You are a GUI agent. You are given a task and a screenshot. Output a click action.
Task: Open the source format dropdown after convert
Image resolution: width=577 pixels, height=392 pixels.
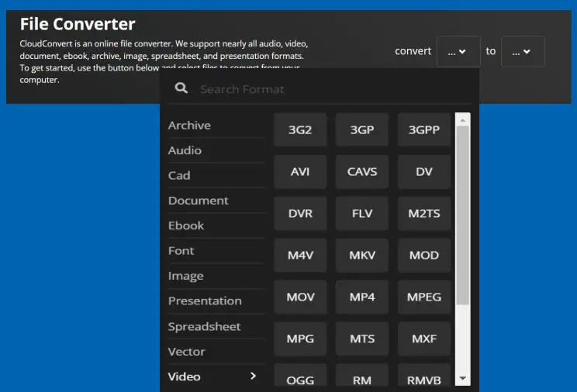coord(458,51)
